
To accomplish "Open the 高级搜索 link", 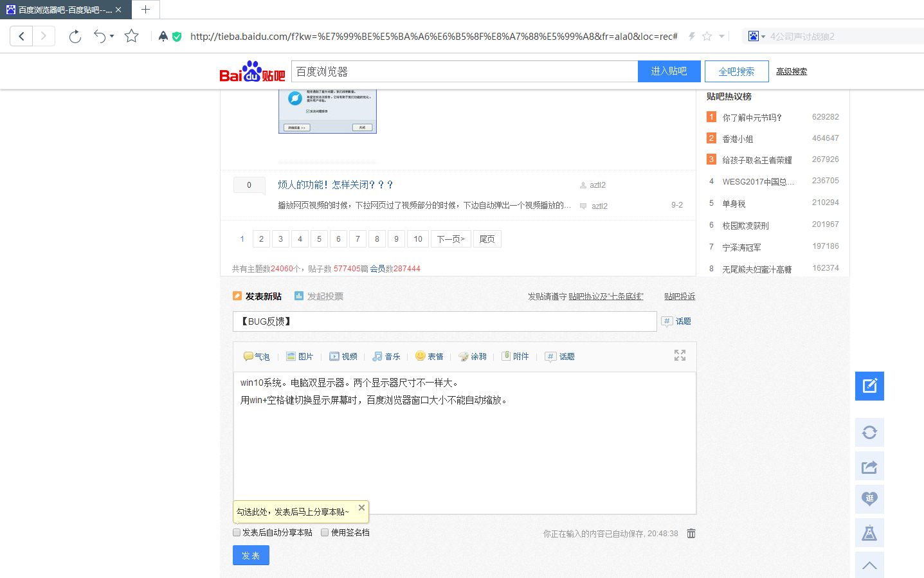I will click(792, 71).
